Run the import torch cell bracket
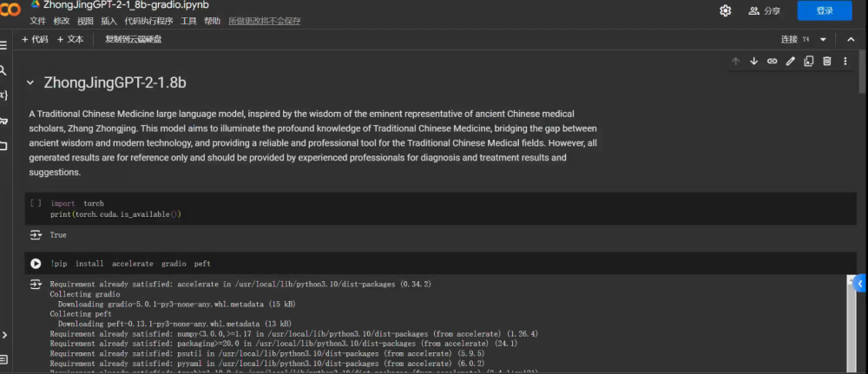The image size is (868, 374). 36,203
